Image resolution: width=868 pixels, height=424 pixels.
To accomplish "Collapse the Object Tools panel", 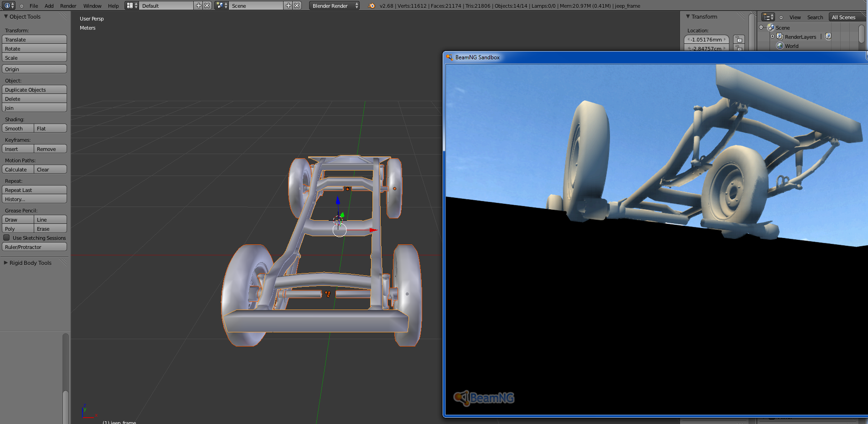I will [6, 16].
